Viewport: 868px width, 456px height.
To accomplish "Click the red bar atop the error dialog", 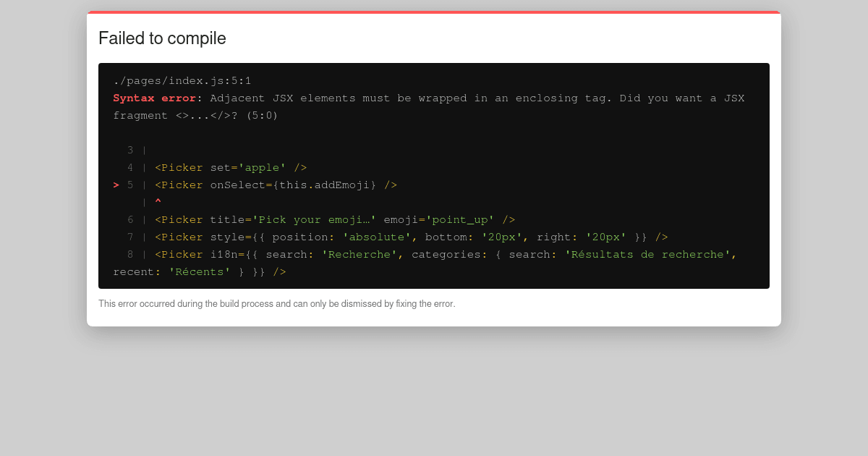I will click(x=434, y=12).
